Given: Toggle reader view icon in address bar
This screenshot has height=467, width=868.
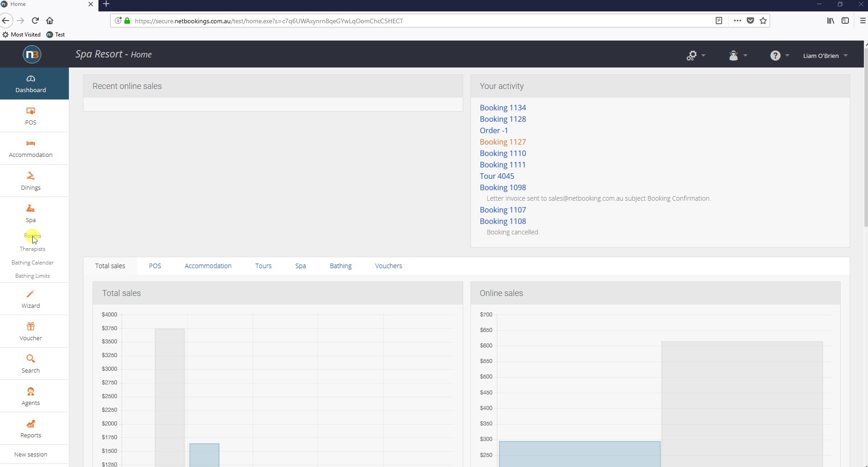Looking at the screenshot, I should 719,21.
